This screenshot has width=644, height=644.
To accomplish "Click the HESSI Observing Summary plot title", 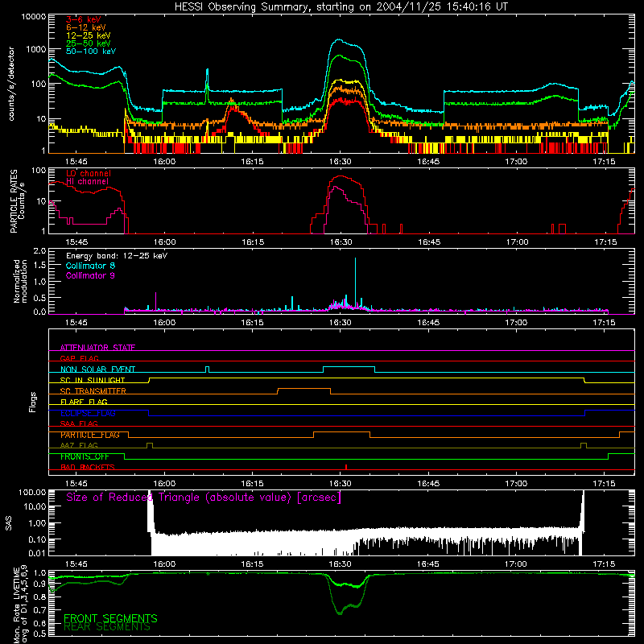I will [x=341, y=7].
